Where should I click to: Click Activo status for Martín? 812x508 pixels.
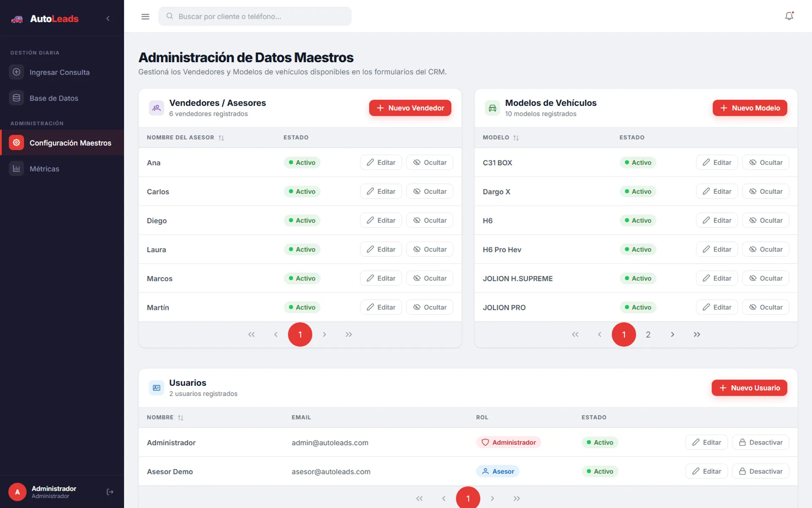(x=302, y=307)
